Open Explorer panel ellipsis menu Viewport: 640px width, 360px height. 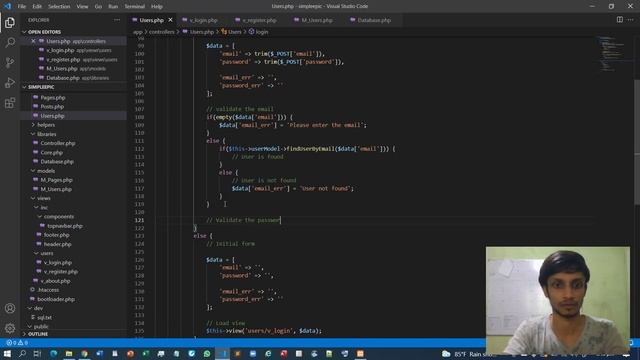click(x=117, y=20)
